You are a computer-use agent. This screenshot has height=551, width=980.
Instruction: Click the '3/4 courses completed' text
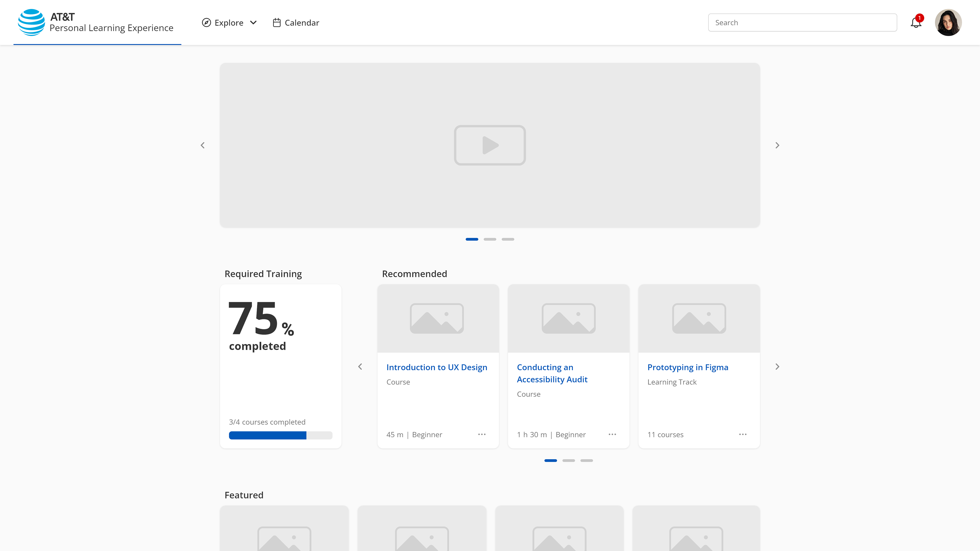click(267, 422)
